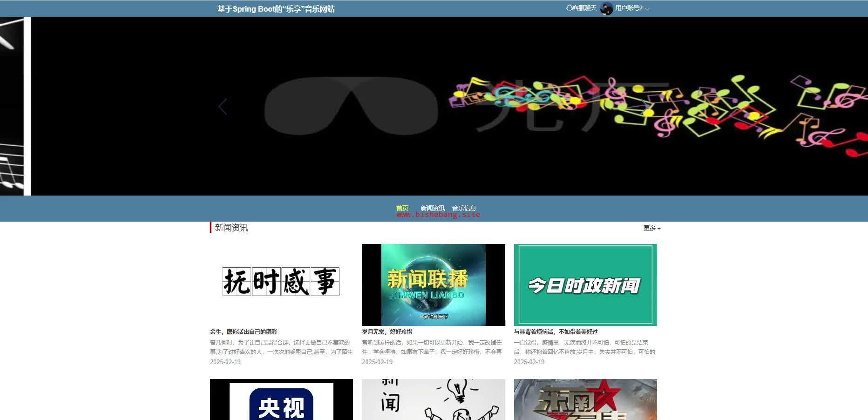
Task: Click summary text starting 常听到这样的话
Action: (432, 347)
